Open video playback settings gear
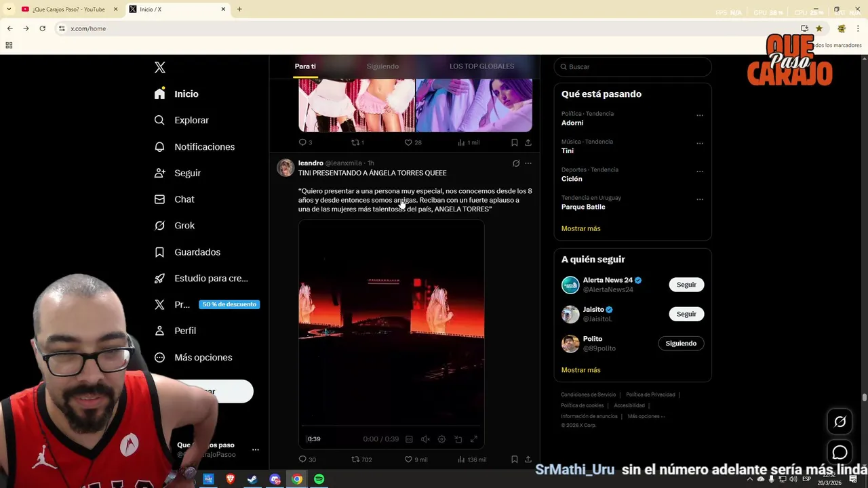 pyautogui.click(x=441, y=439)
